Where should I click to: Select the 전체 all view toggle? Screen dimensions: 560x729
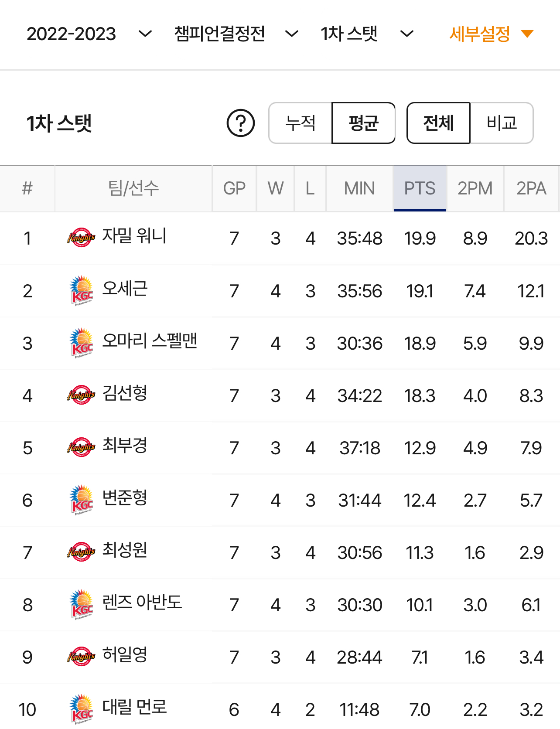tap(438, 123)
